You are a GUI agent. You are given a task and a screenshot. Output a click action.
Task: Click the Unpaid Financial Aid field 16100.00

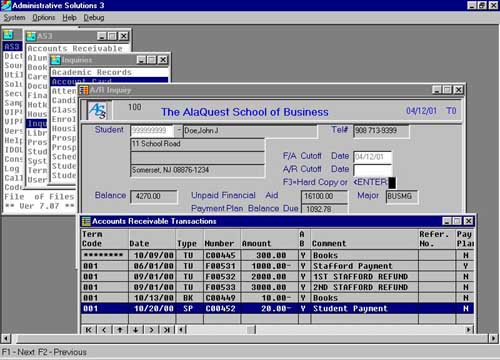click(x=324, y=196)
